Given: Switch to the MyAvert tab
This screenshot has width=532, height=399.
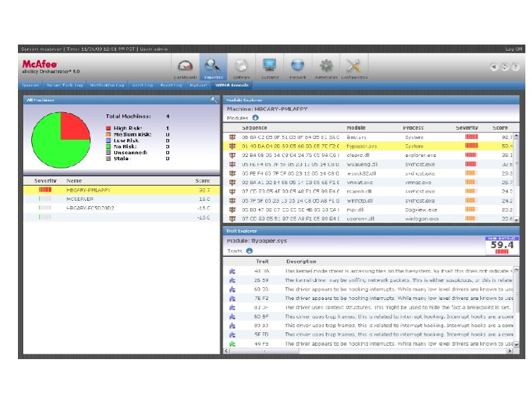Looking at the screenshot, I should 198,85.
